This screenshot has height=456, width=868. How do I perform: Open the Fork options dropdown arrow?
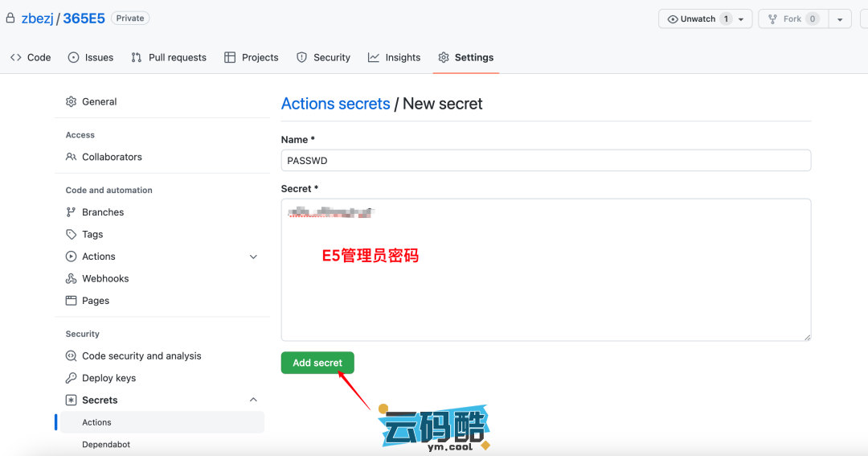point(839,19)
